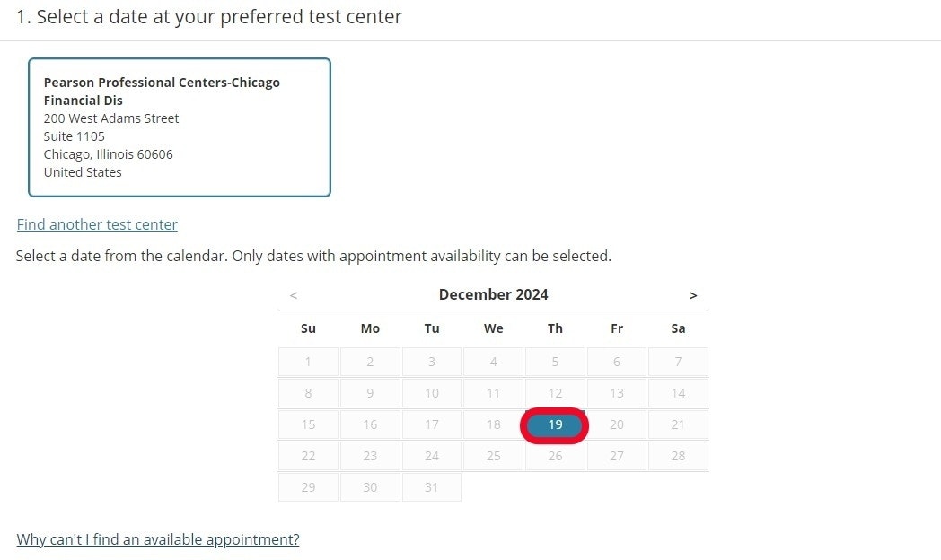Select Pearson Professional Centers-Chicago test center card

click(180, 127)
